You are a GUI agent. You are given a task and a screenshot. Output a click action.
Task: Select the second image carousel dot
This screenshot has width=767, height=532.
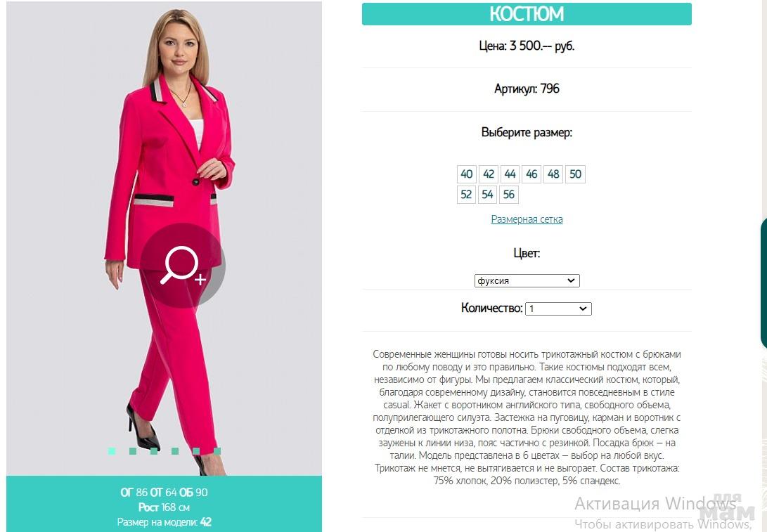[133, 451]
